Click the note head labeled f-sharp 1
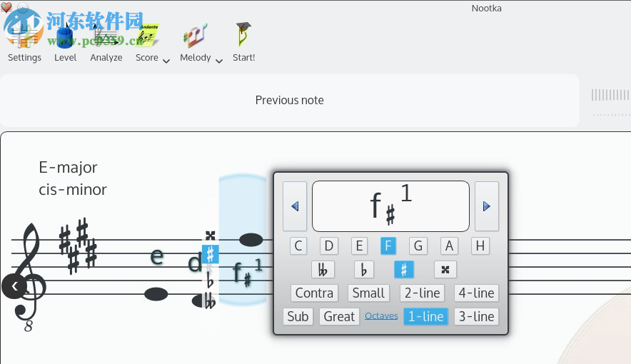 [x=251, y=240]
